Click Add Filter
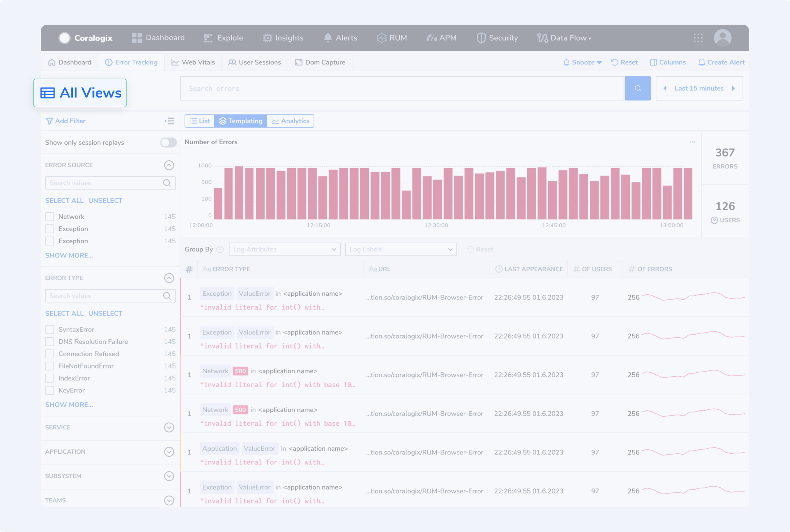 (x=66, y=121)
